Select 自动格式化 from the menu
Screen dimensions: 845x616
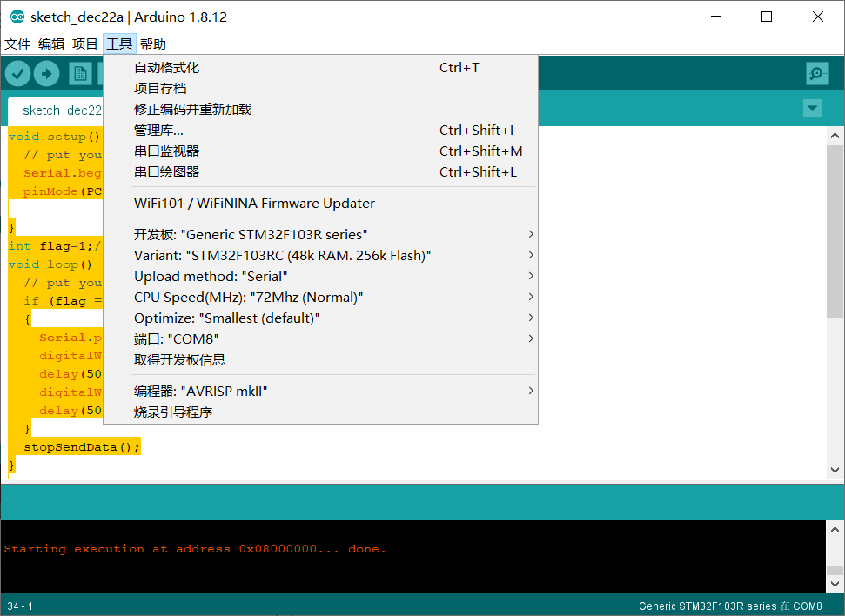coord(320,67)
